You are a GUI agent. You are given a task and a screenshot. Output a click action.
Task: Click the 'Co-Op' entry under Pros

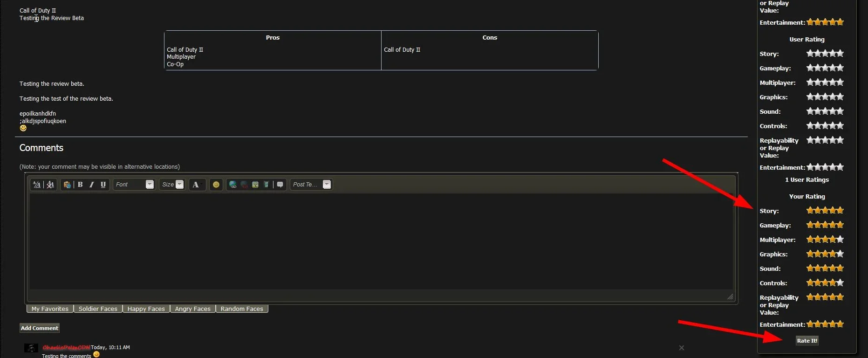175,64
